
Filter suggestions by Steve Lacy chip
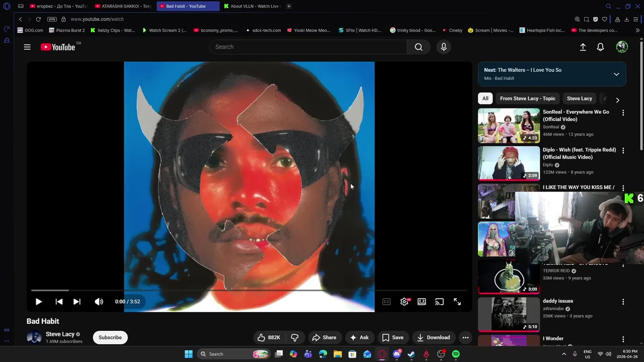pos(580,99)
